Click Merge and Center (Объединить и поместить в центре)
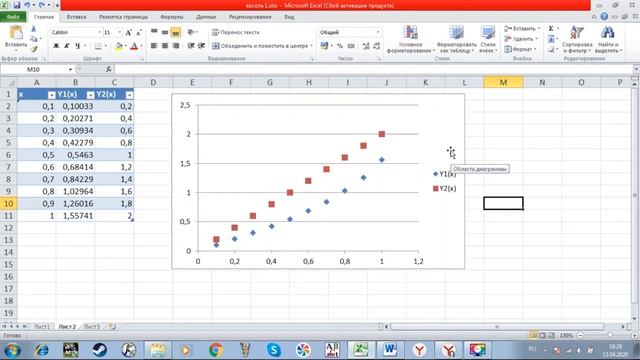The width and height of the screenshot is (640, 360). [262, 46]
